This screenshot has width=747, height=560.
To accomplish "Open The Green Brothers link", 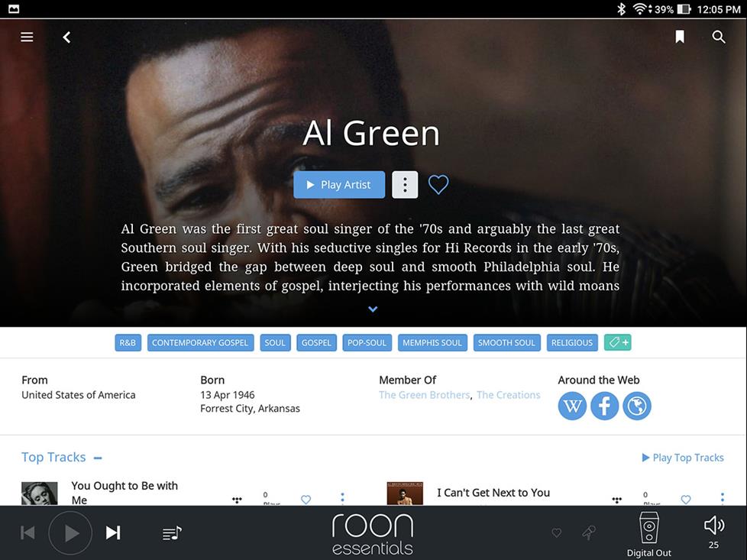I will (424, 395).
